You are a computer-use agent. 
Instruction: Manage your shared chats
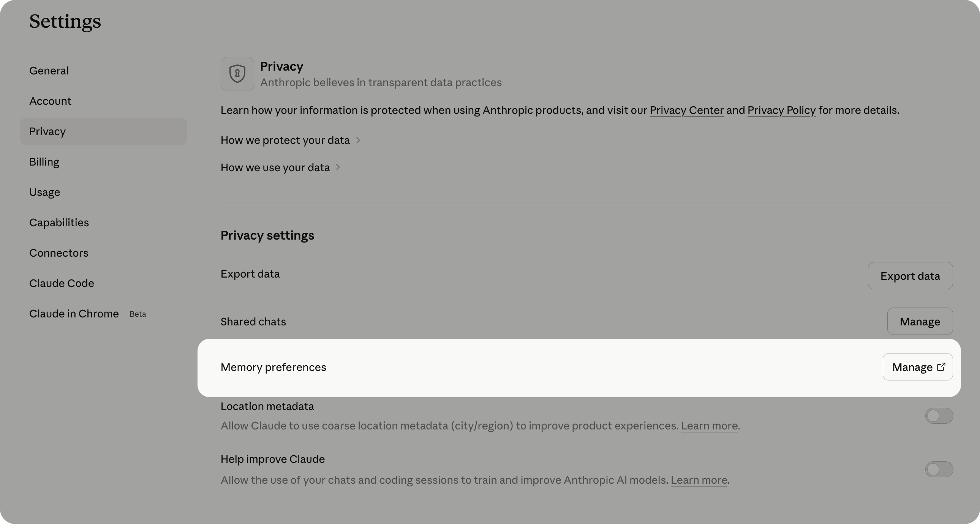(920, 321)
